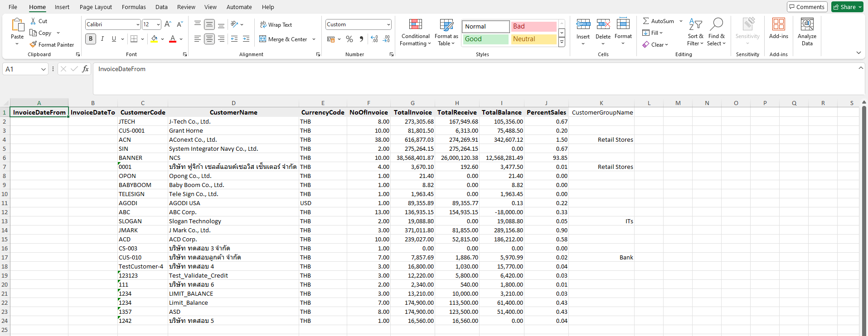Click the Comments button
Image resolution: width=868 pixels, height=336 pixels.
[807, 7]
